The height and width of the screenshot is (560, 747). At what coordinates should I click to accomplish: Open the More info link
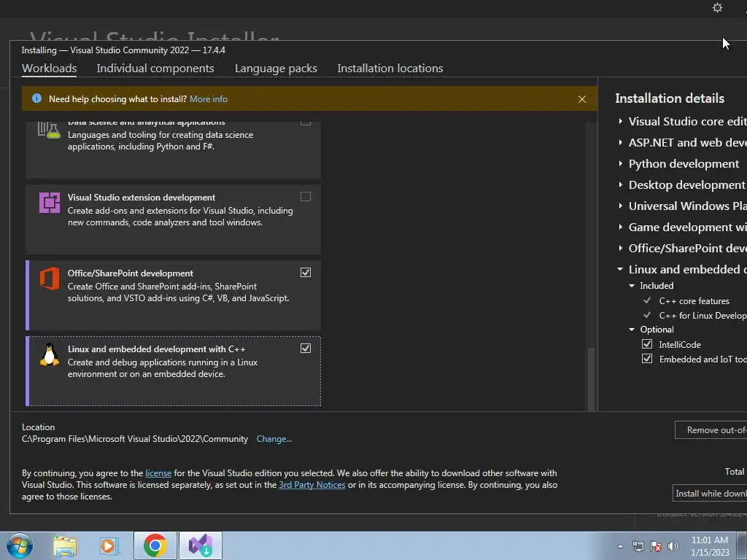(x=209, y=99)
